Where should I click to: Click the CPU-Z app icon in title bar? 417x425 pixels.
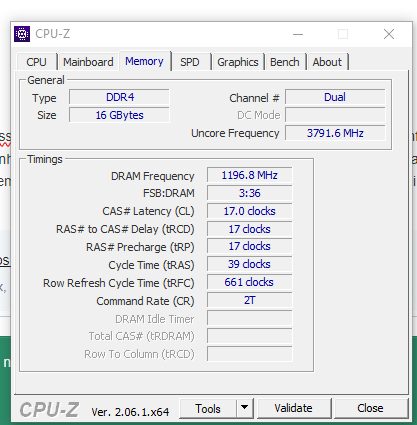22,34
